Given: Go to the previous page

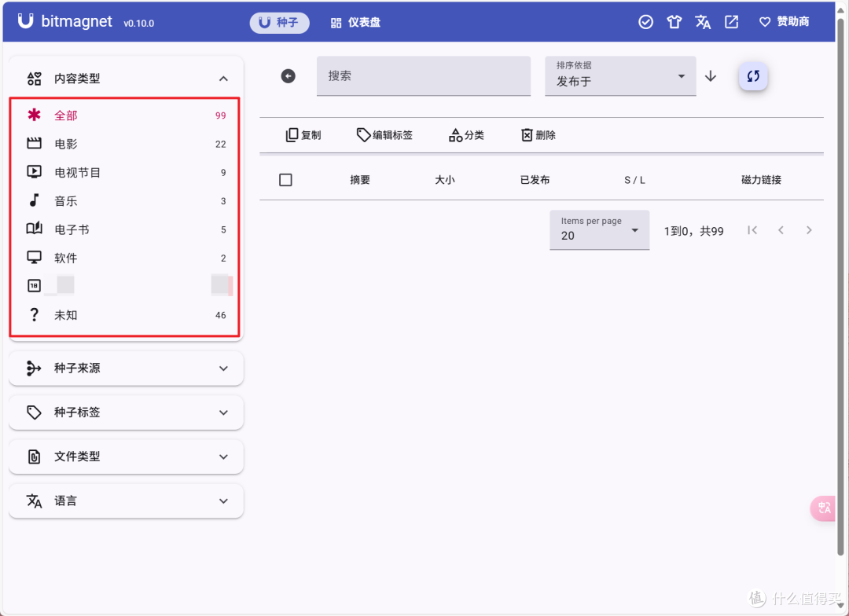Looking at the screenshot, I should [x=781, y=230].
